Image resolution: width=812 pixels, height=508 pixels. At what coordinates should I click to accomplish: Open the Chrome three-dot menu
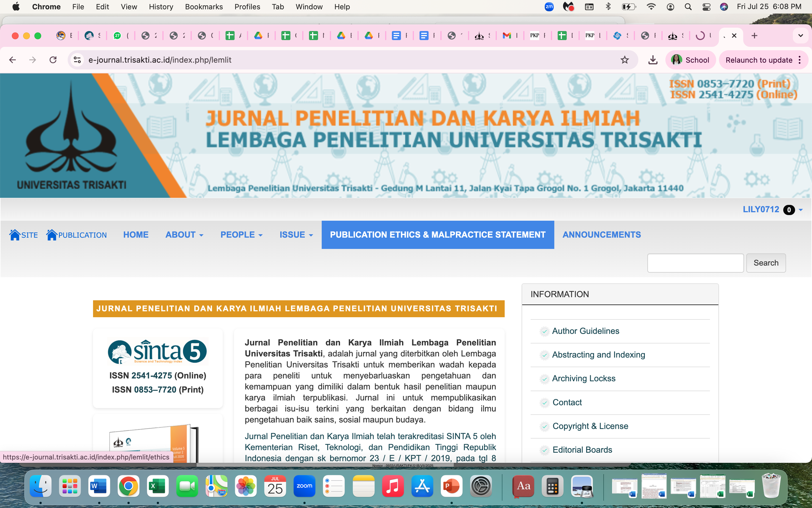[800, 60]
